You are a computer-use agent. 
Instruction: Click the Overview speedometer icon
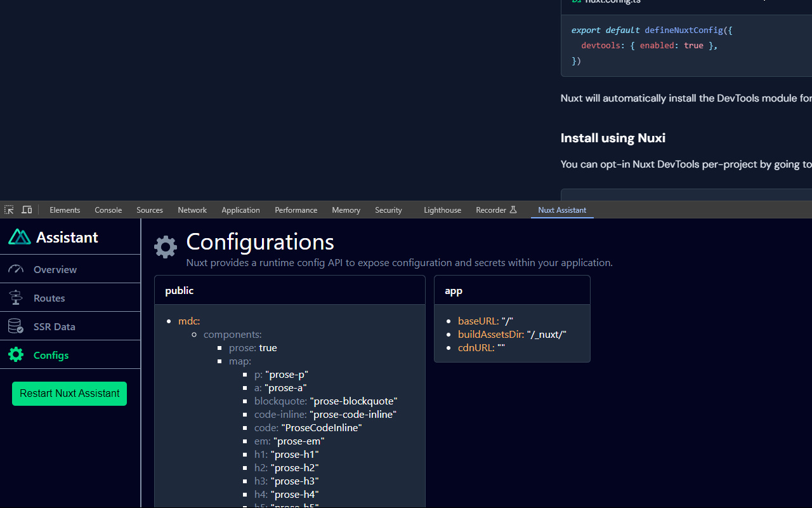[16, 269]
